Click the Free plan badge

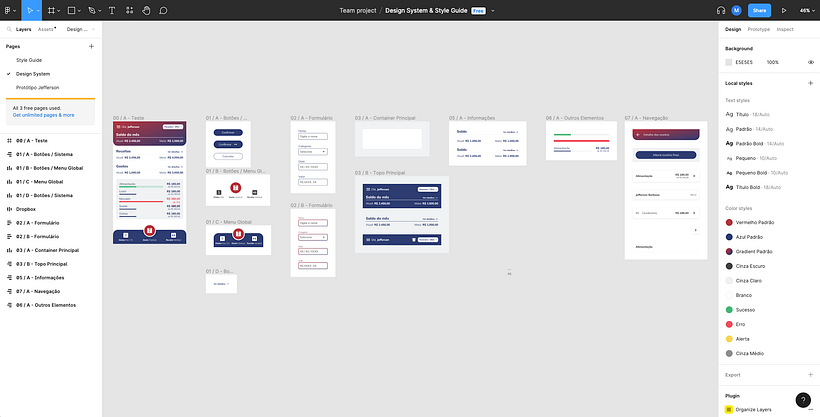(x=478, y=10)
